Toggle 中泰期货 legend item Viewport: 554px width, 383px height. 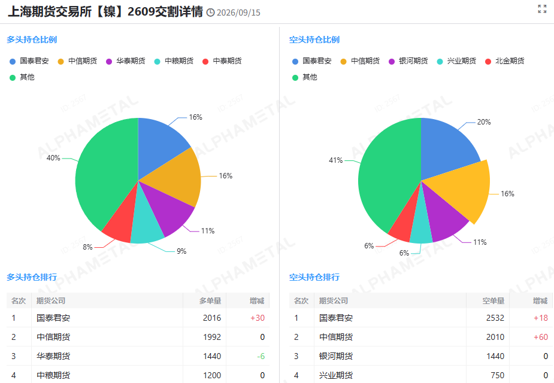222,61
